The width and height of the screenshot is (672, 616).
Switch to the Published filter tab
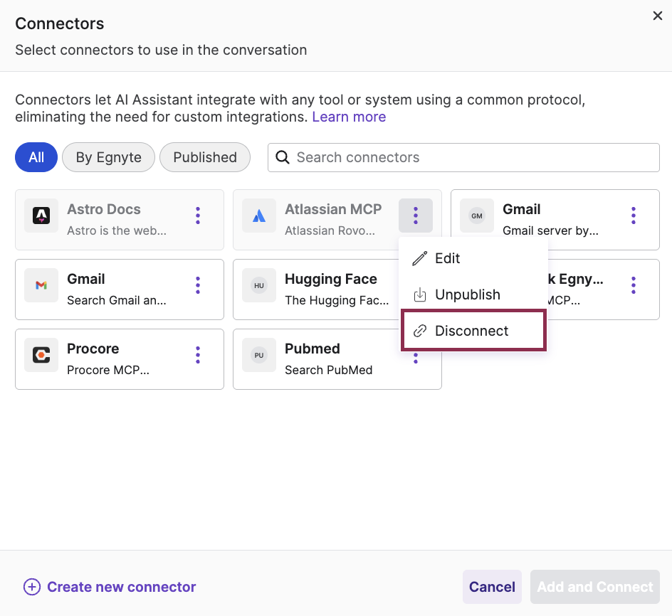tap(205, 157)
